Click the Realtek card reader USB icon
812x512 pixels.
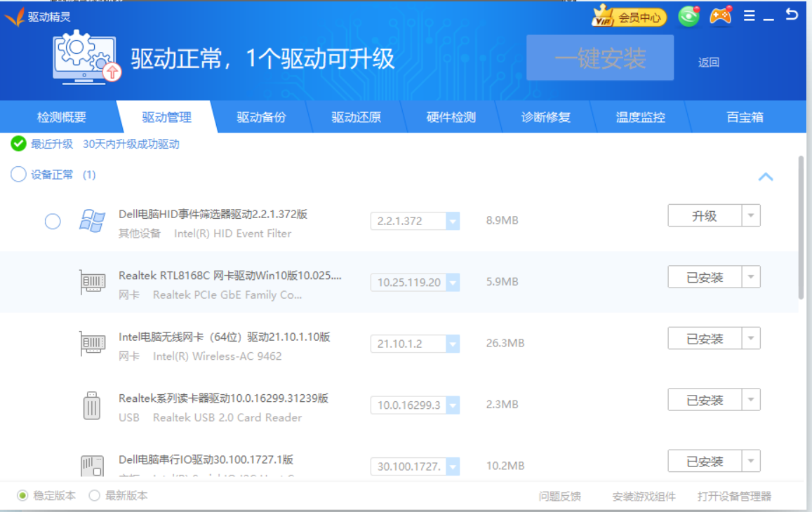tap(92, 405)
